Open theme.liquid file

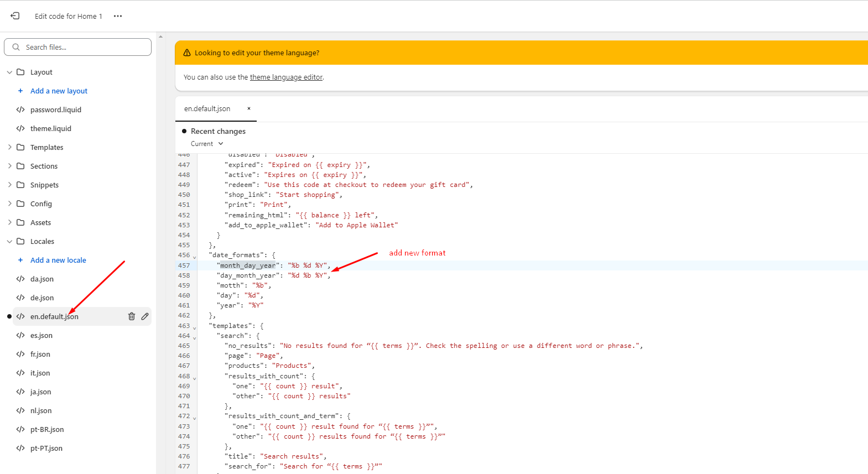(x=51, y=128)
